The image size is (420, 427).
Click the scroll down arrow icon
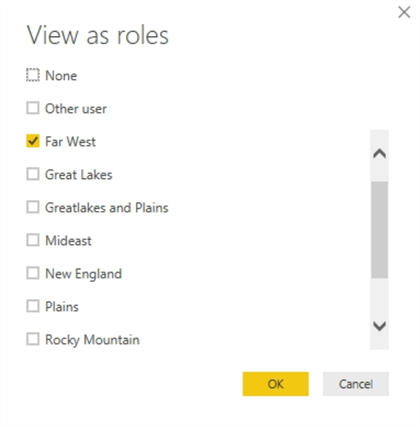point(380,326)
